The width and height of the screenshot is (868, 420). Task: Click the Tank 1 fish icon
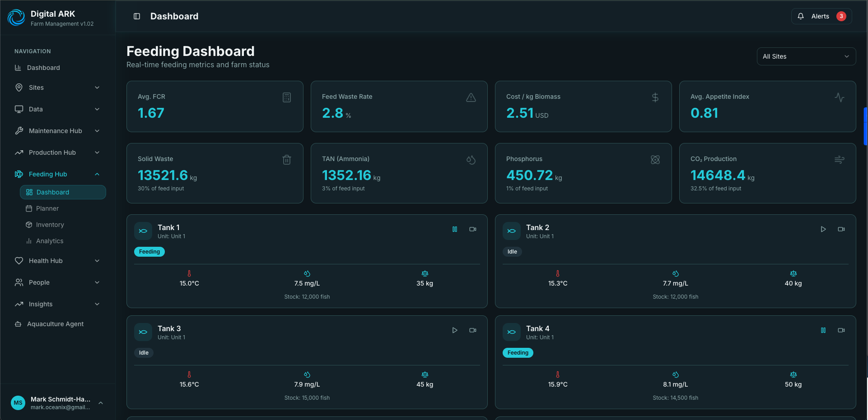point(143,231)
